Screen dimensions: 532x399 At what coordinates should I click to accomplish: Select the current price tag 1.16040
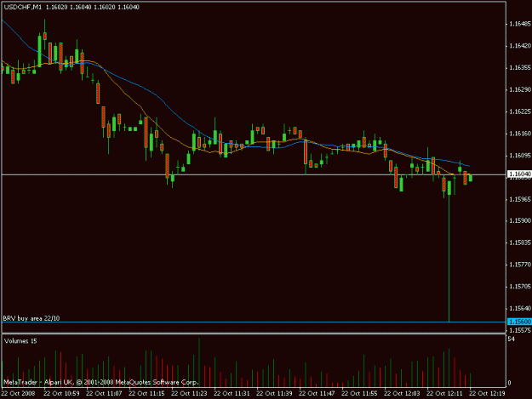519,174
